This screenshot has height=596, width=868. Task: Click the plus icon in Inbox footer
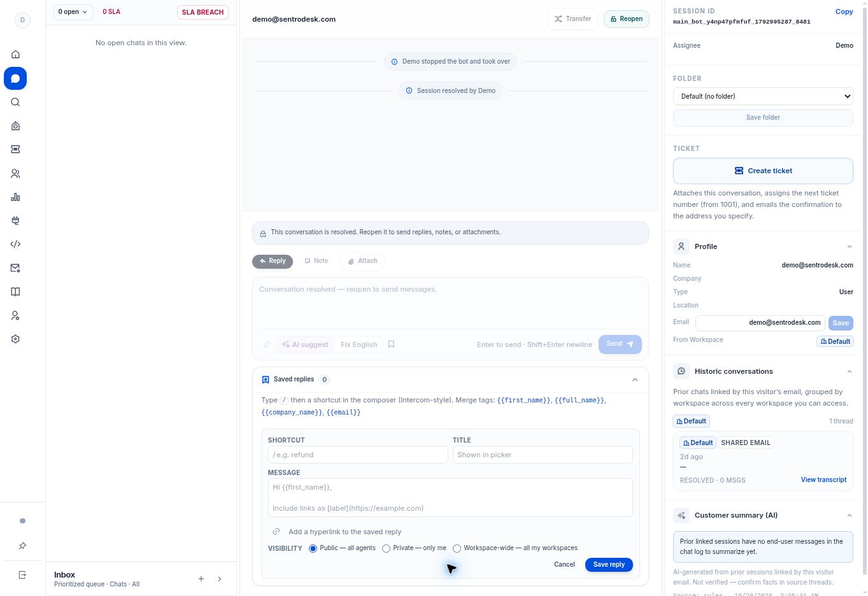pos(201,579)
